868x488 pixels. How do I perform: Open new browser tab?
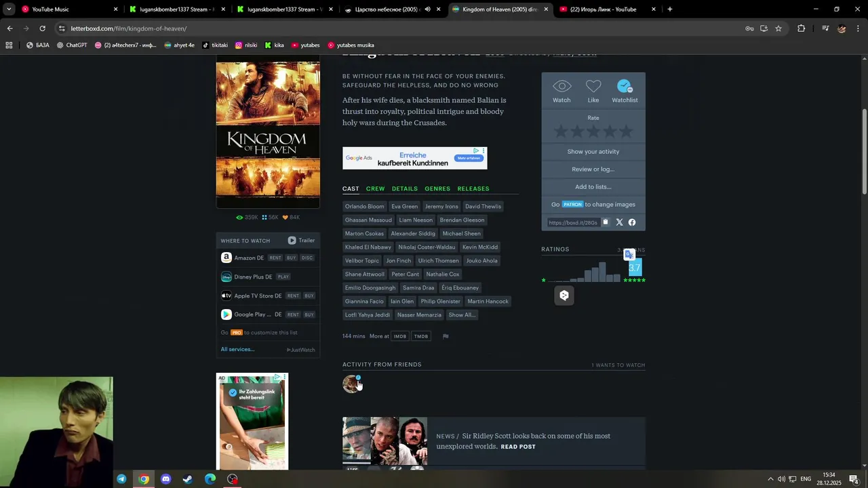pyautogui.click(x=670, y=9)
